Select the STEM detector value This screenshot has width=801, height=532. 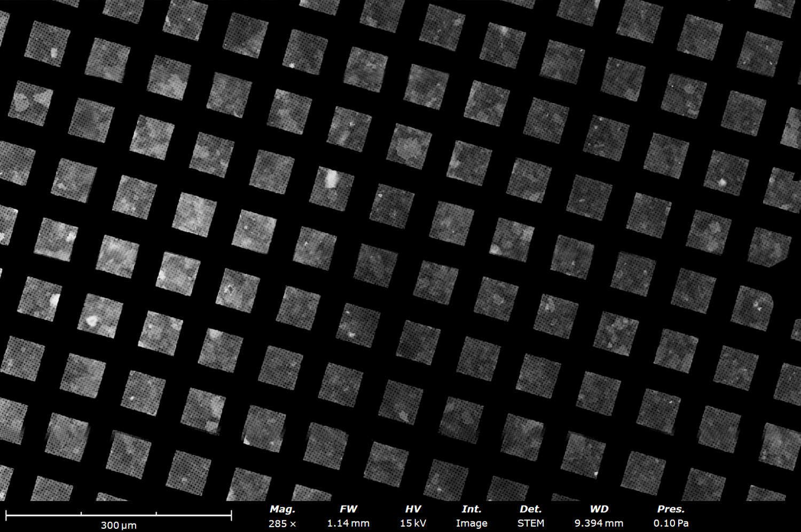[x=531, y=524]
